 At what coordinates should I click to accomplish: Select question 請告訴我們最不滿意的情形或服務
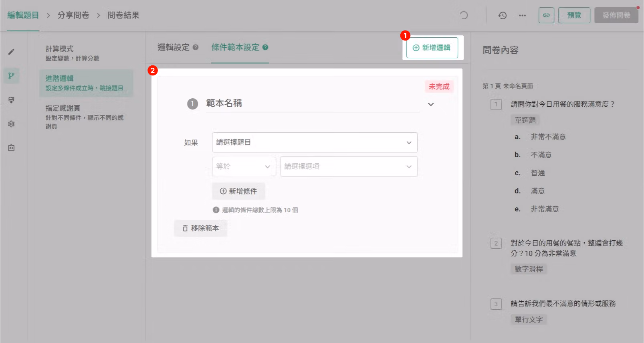click(563, 304)
